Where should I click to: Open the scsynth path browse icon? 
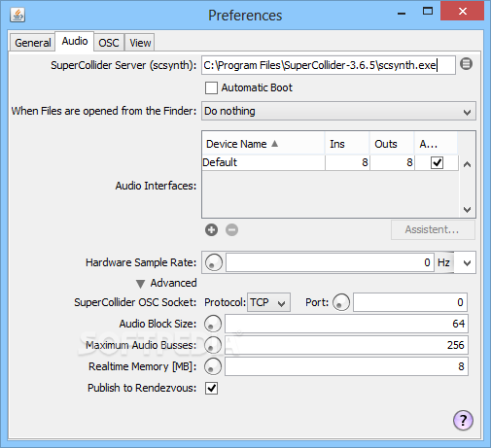coord(466,64)
